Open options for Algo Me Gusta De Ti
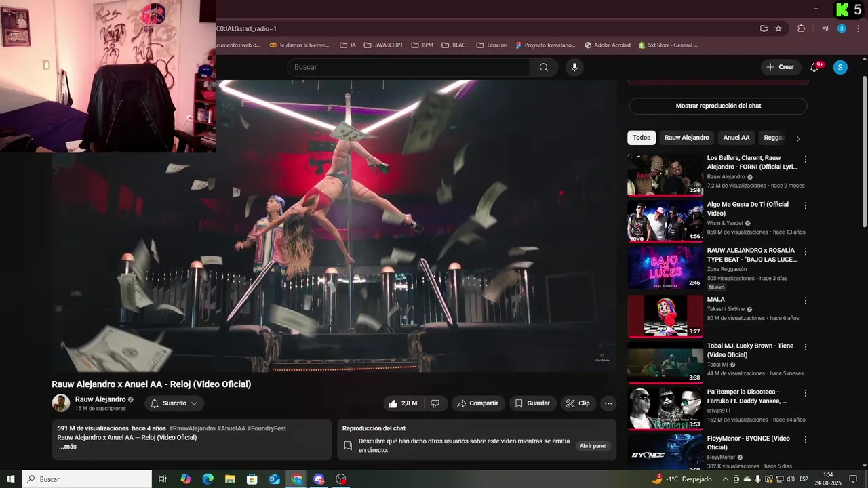Screen dimensions: 868x488 [806, 205]
